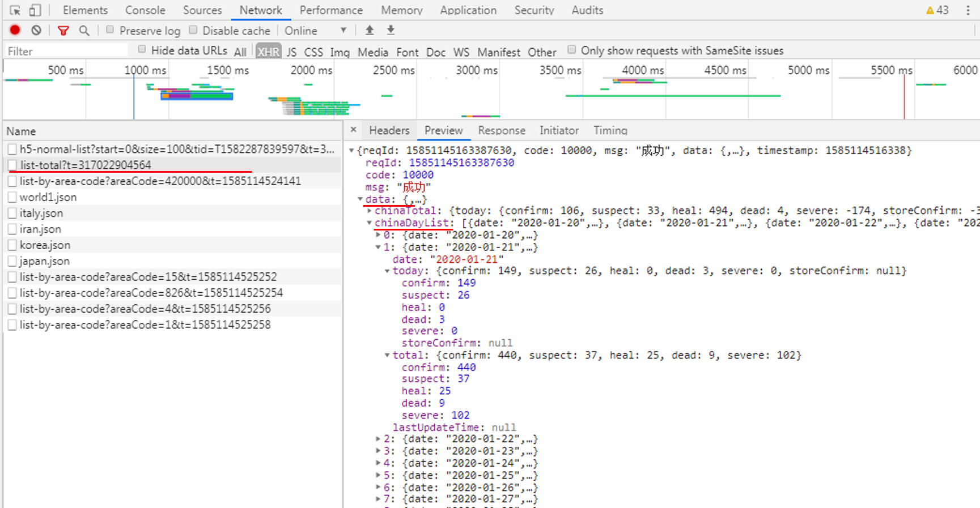The width and height of the screenshot is (980, 508).
Task: Open the Application panel
Action: 468,10
